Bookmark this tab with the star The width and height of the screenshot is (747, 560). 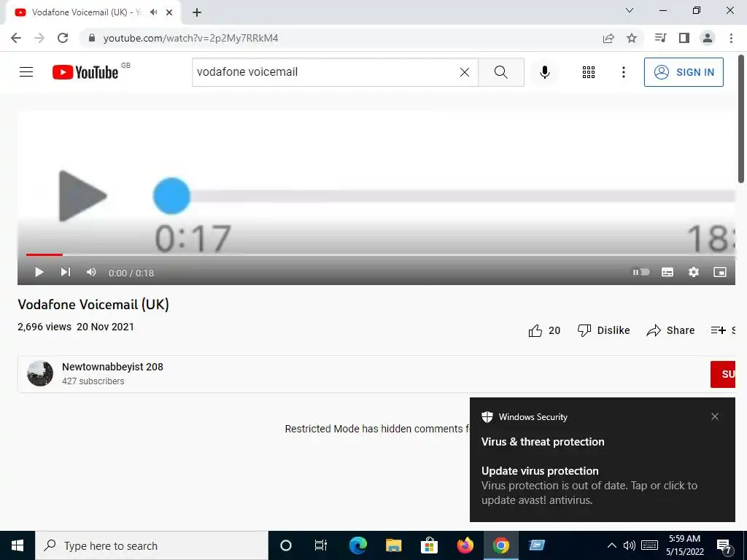pos(632,38)
